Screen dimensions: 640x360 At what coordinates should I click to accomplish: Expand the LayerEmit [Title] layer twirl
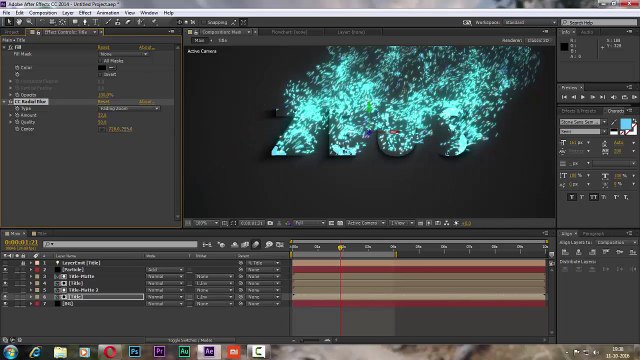point(31,263)
